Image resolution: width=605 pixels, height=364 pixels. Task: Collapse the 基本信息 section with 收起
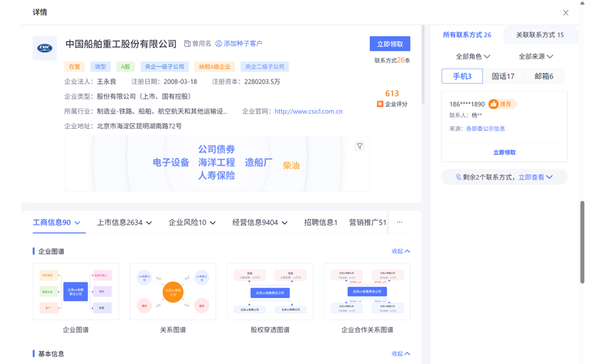(401, 354)
